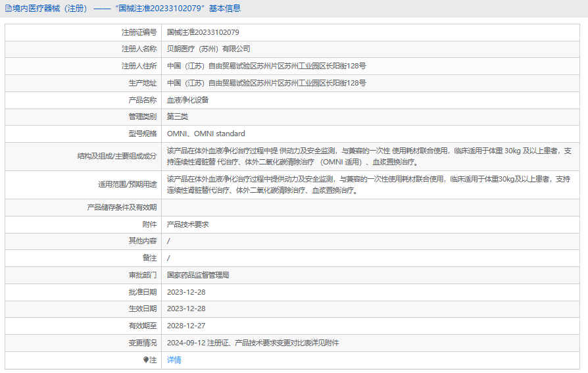Screen dimensions: 588x373
Task: Click the 注册人住所 label
Action: [x=139, y=66]
